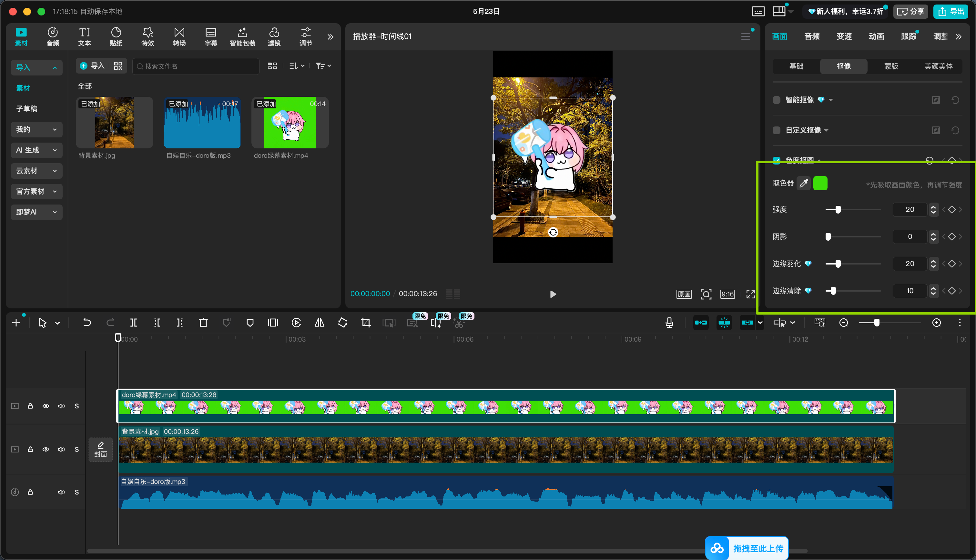This screenshot has height=560, width=976.
Task: Click the 边缘羽化 feather slider
Action: [x=853, y=264]
